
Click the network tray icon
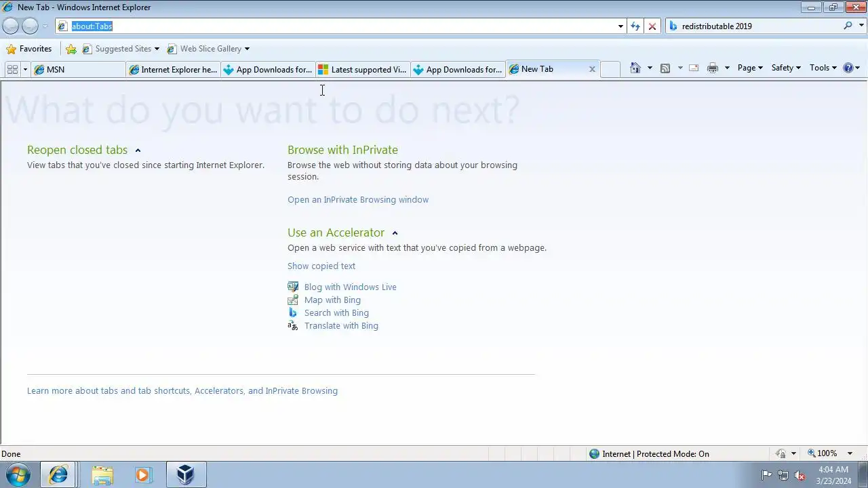coord(783,475)
